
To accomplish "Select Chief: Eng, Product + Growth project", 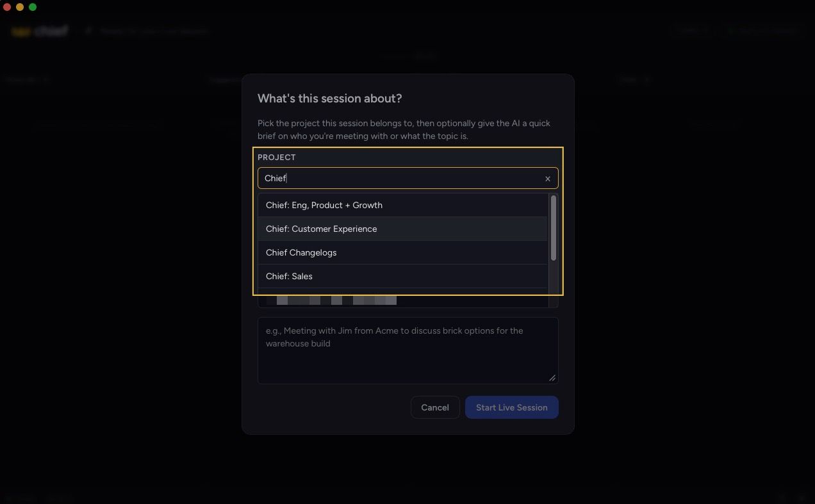I will pyautogui.click(x=403, y=205).
